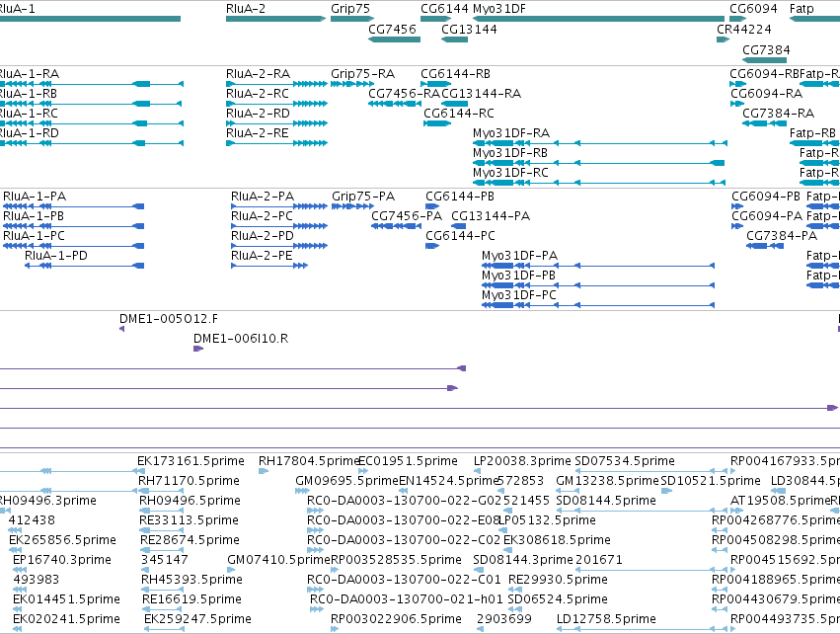Select protein CG6144-PC

[460, 236]
